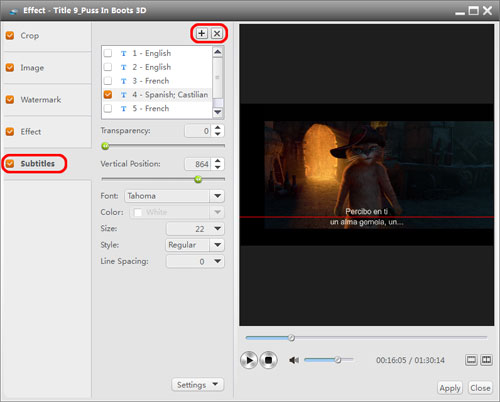The image size is (500, 402).
Task: Click the video seek bar handle
Action: coord(292,338)
